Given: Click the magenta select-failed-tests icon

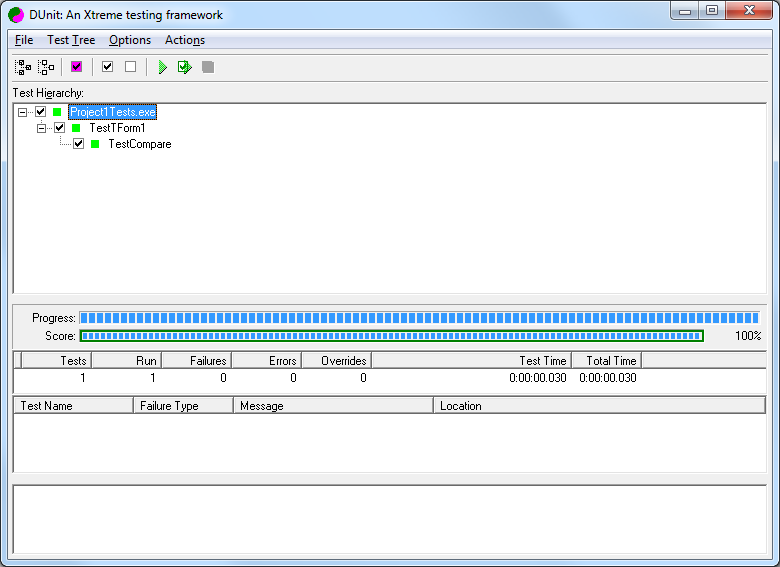Looking at the screenshot, I should tap(76, 67).
